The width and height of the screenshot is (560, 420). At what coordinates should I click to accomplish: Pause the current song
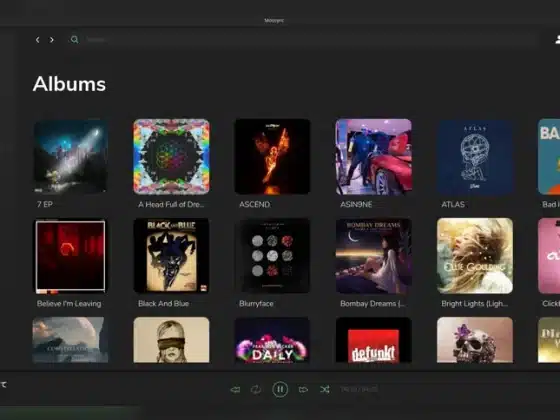(280, 389)
